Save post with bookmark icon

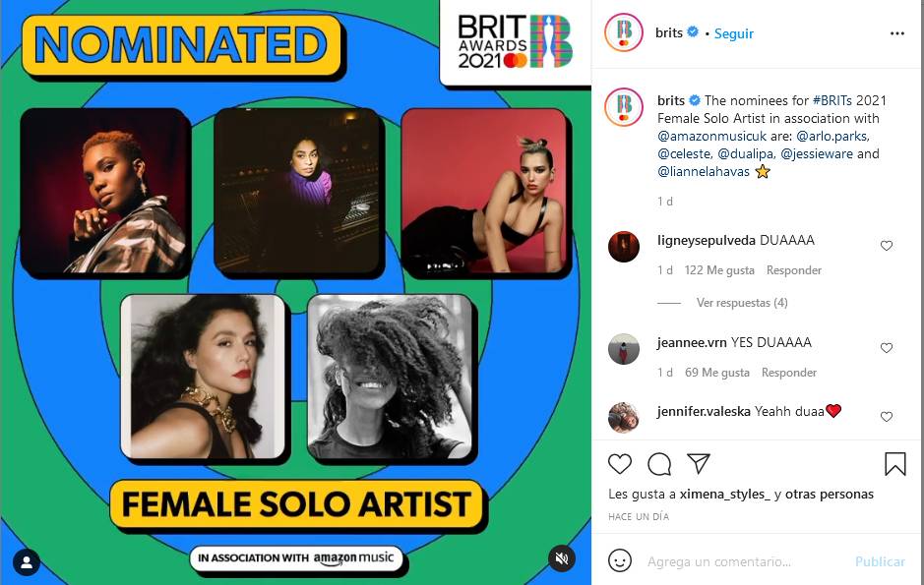pos(894,464)
